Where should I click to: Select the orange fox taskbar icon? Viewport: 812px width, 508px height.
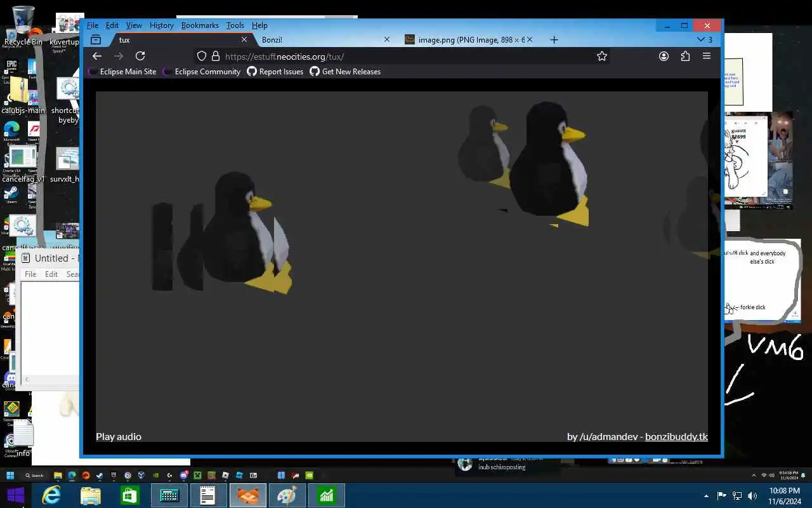coord(247,495)
